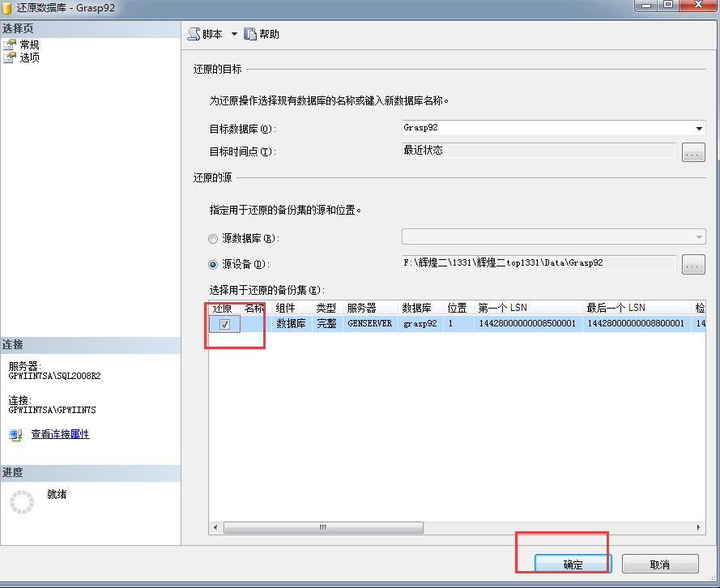This screenshot has width=720, height=588.
Task: Click the database icon in title bar
Action: 8,6
